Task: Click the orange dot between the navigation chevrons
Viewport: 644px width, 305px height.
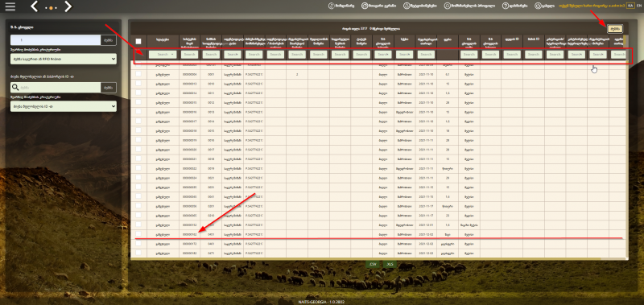Action: pyautogui.click(x=52, y=8)
